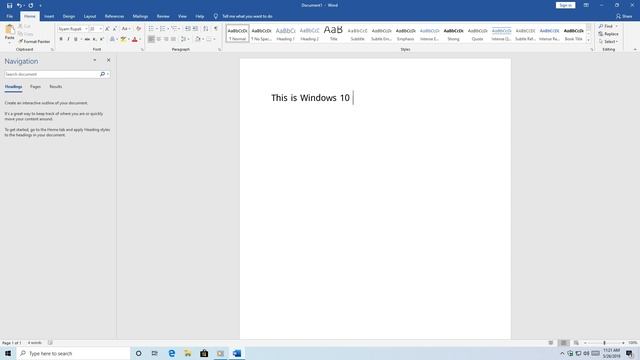Open the font name combo box
This screenshot has width=640, height=360.
pyautogui.click(x=73, y=29)
